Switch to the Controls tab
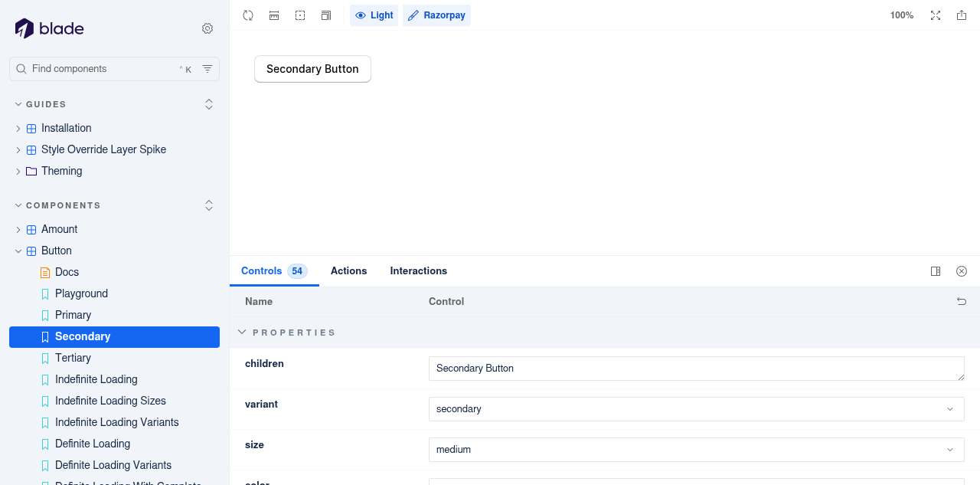Screen dimensions: 980x485 [x=274, y=271]
